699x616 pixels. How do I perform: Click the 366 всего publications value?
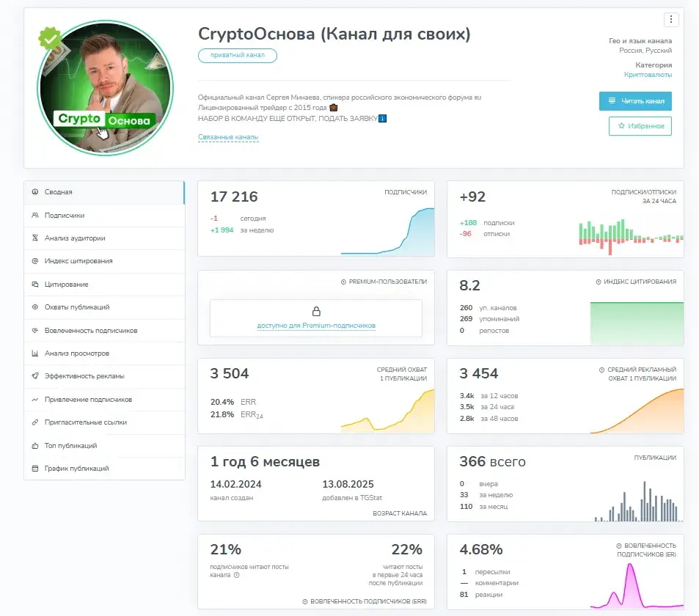tap(493, 462)
